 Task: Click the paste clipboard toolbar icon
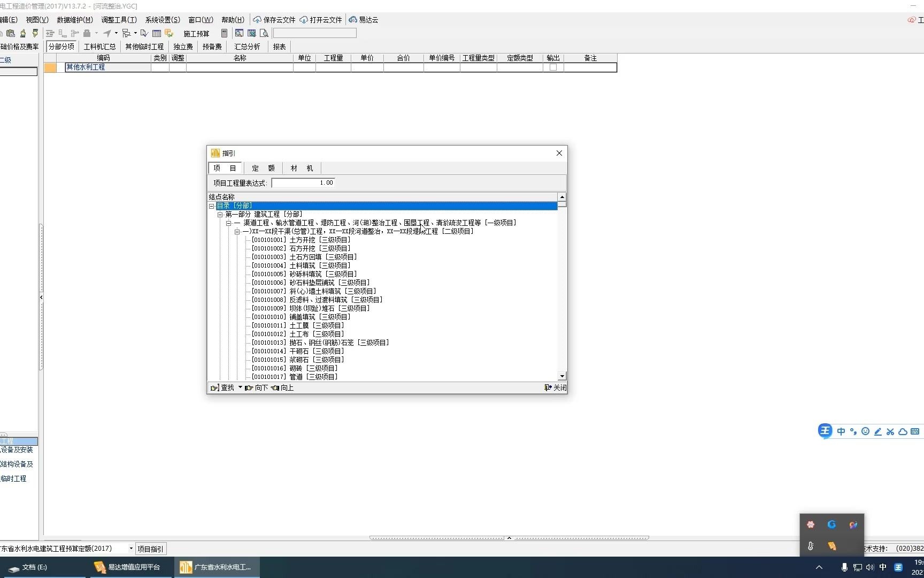11,33
